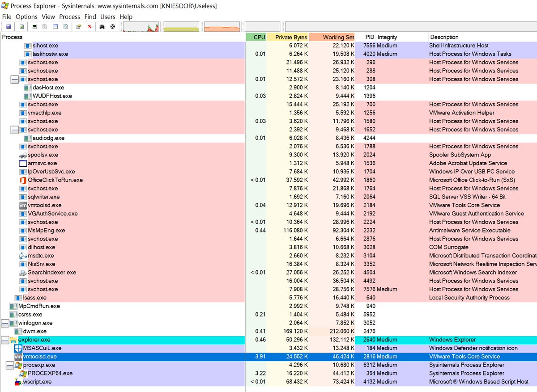Click the SearchIndexer.exe magnifier icon
Screen dimensions: 537x392
23,273
